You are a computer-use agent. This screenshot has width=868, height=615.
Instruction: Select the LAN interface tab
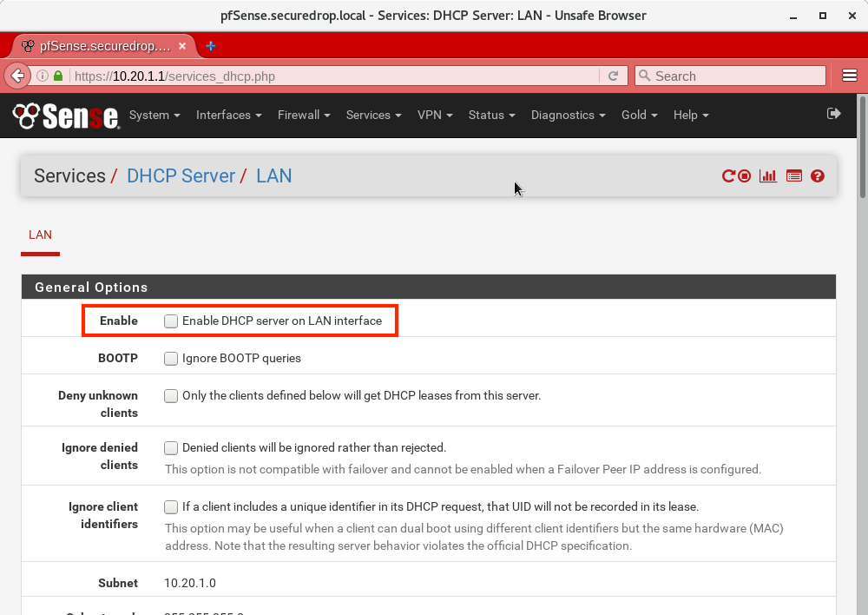(41, 235)
